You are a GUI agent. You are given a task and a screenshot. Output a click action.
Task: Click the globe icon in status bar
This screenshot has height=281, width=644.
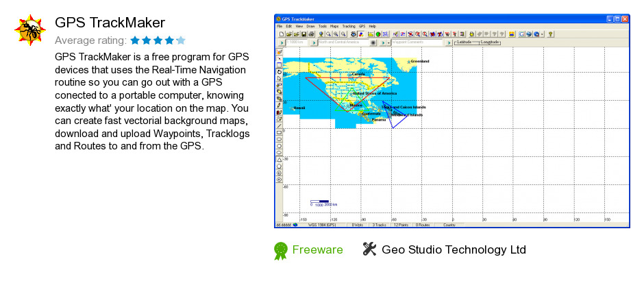295,225
